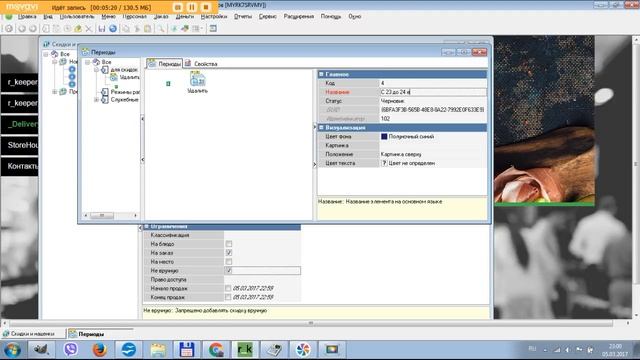Click the magnifier search toolbar icon
Viewport: 640px width, 360px height.
[x=161, y=29]
